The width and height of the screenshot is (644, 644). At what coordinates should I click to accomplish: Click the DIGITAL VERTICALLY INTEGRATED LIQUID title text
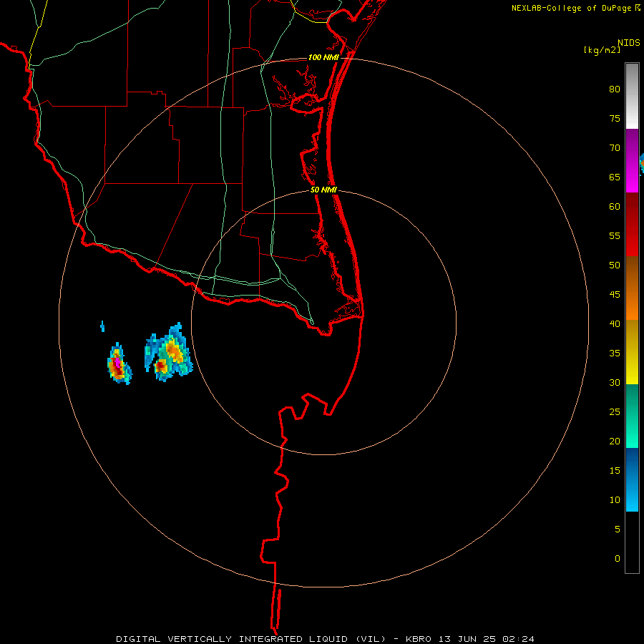[x=251, y=639]
